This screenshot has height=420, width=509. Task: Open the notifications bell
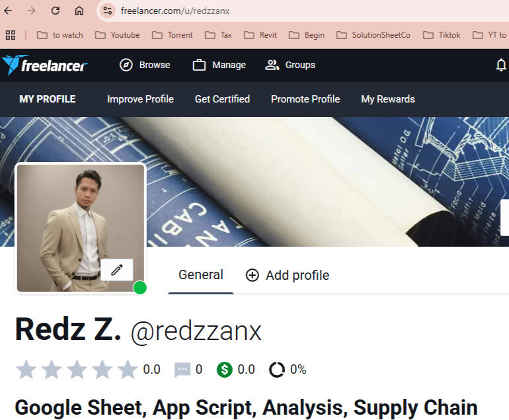(501, 65)
